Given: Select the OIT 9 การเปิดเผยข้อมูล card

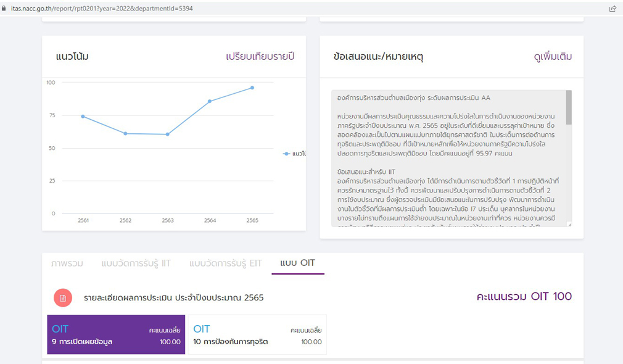Looking at the screenshot, I should point(116,335).
